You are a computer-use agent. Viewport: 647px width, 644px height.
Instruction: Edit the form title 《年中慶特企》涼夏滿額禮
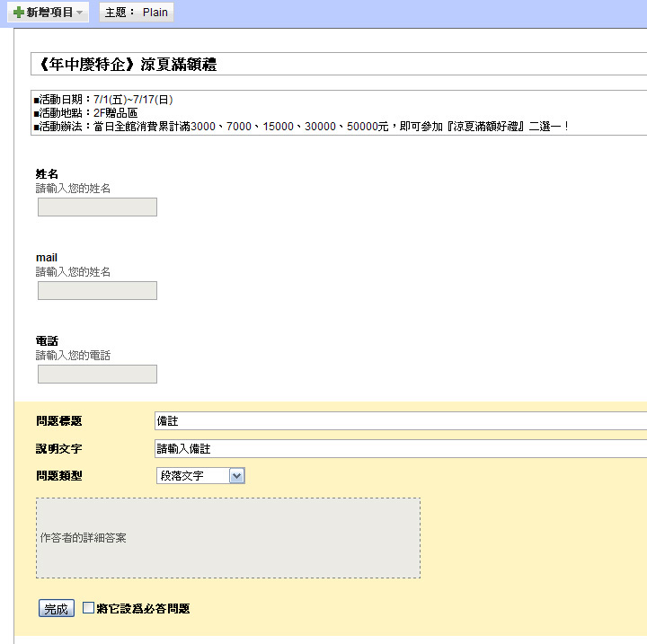click(x=339, y=64)
